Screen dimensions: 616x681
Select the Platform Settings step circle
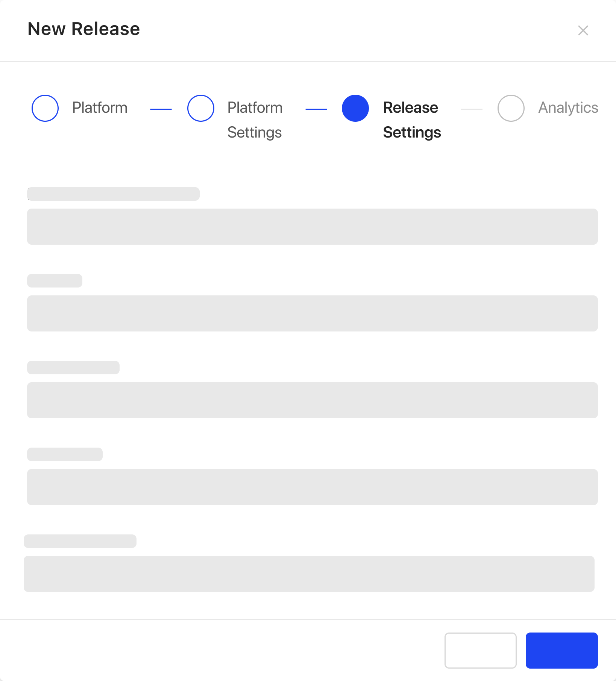pos(201,108)
